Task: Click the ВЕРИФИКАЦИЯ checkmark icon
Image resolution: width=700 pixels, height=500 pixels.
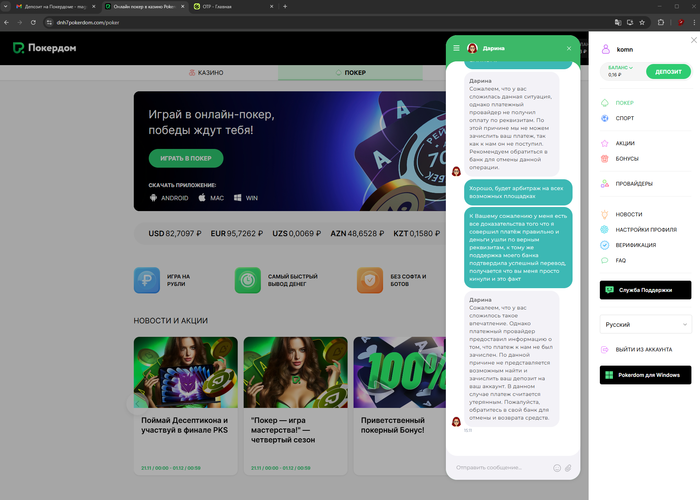Action: pyautogui.click(x=604, y=245)
